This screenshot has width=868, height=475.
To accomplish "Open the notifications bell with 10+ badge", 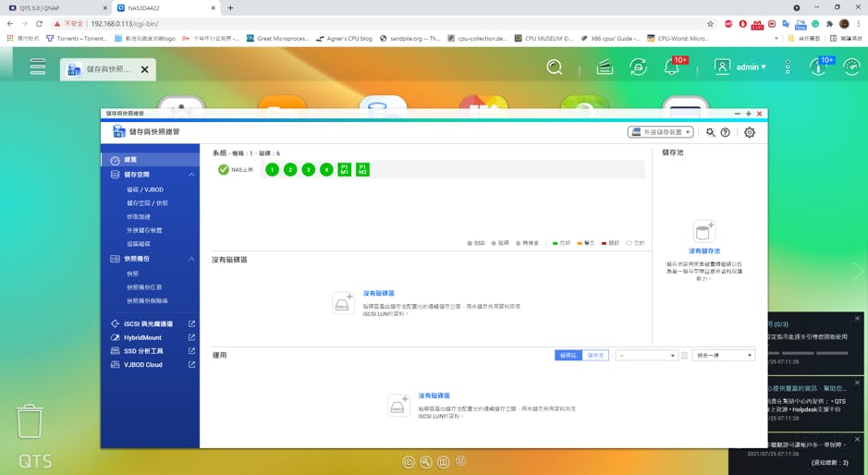I will (x=672, y=67).
